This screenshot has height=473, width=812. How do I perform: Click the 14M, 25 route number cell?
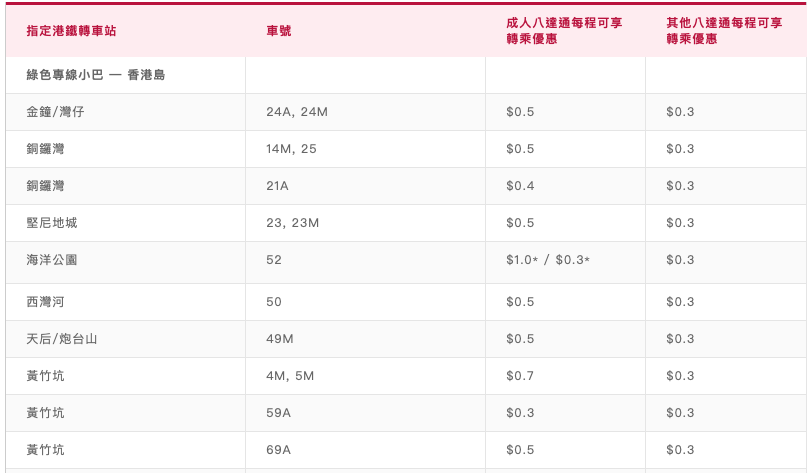click(x=291, y=149)
